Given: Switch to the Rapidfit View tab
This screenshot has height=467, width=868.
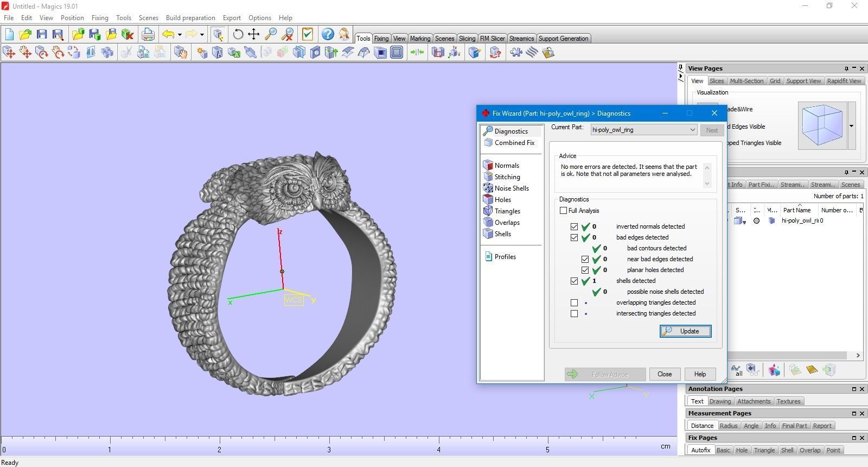Looking at the screenshot, I should (x=844, y=81).
